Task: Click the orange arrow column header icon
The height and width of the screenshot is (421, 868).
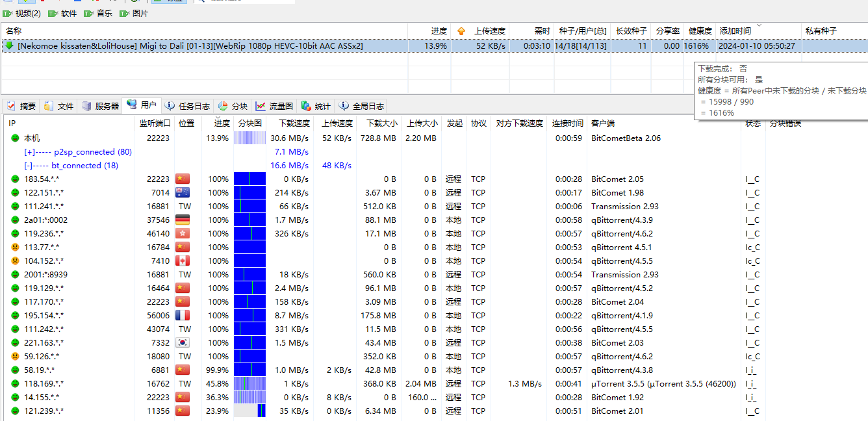Action: pyautogui.click(x=461, y=31)
